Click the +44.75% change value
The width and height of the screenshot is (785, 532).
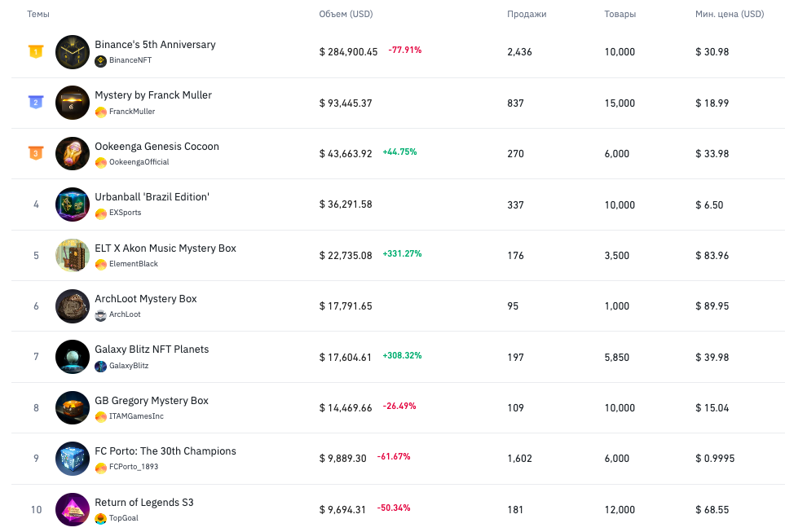click(x=399, y=152)
